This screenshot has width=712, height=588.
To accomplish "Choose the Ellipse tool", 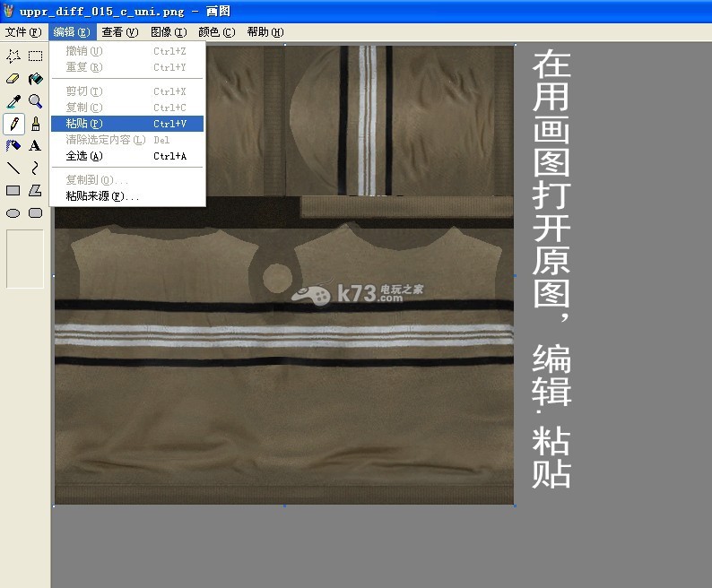I will coord(13,213).
